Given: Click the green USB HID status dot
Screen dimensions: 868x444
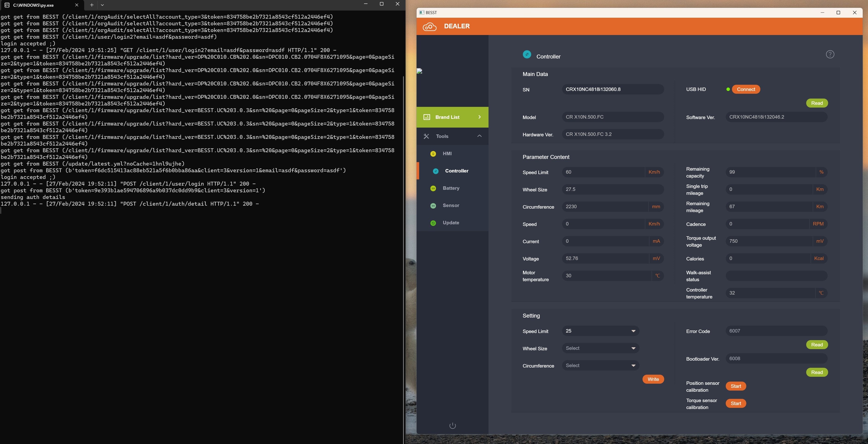Looking at the screenshot, I should pos(728,89).
